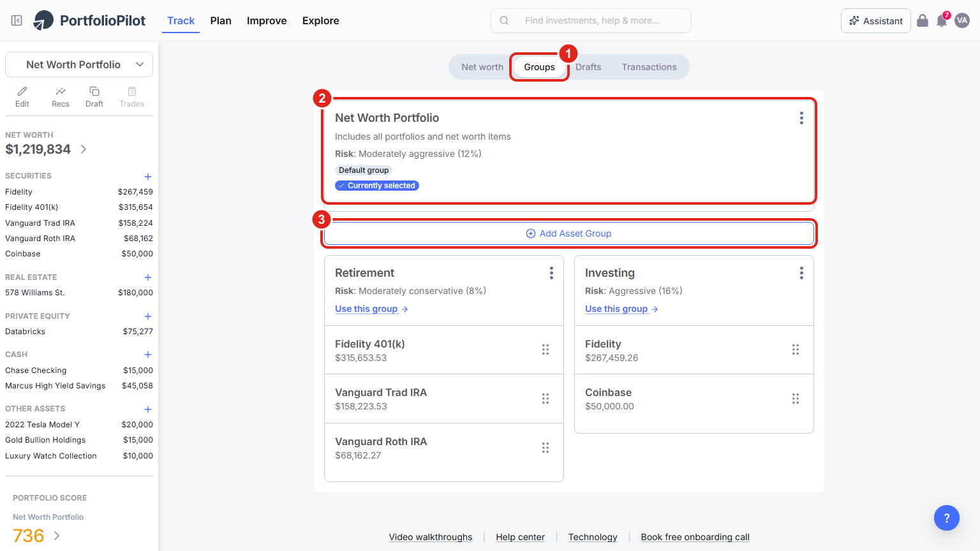This screenshot has height=551, width=980.
Task: Click Use this group under Retirement
Action: (x=371, y=309)
